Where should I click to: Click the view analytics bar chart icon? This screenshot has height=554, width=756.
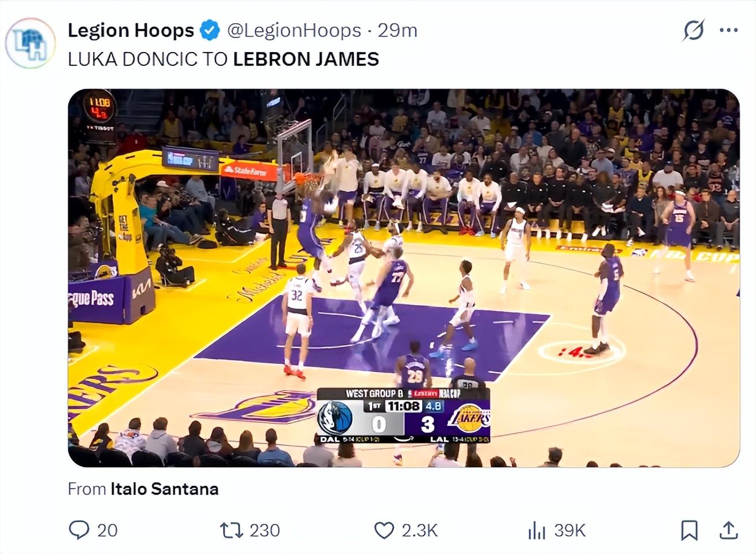[x=537, y=530]
